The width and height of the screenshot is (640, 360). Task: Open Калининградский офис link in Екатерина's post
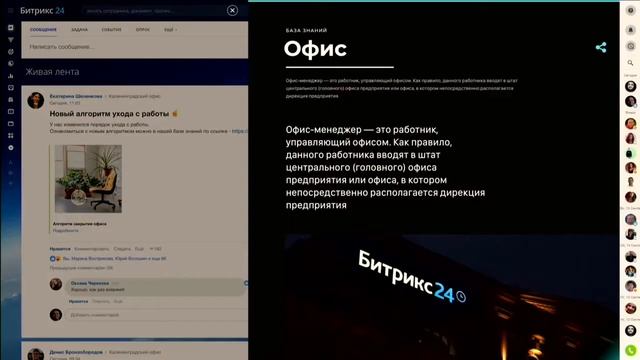[134, 96]
